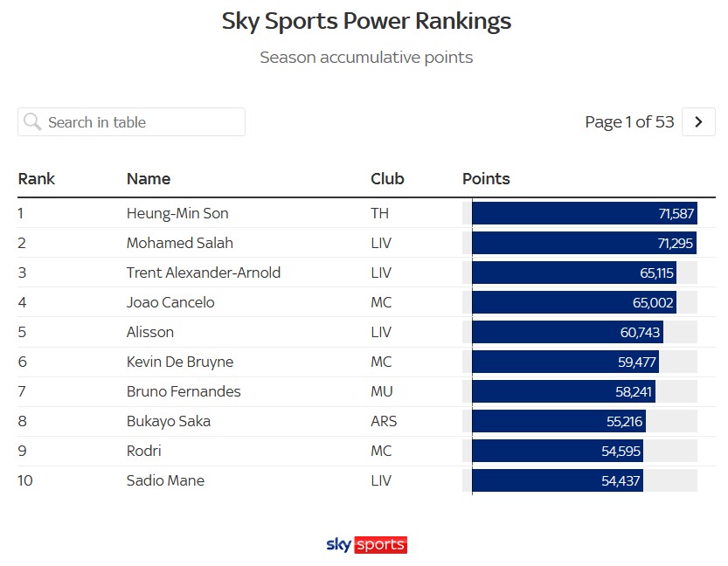Click the Page 1 of 53 indicator
This screenshot has width=728, height=566.
pyautogui.click(x=629, y=122)
